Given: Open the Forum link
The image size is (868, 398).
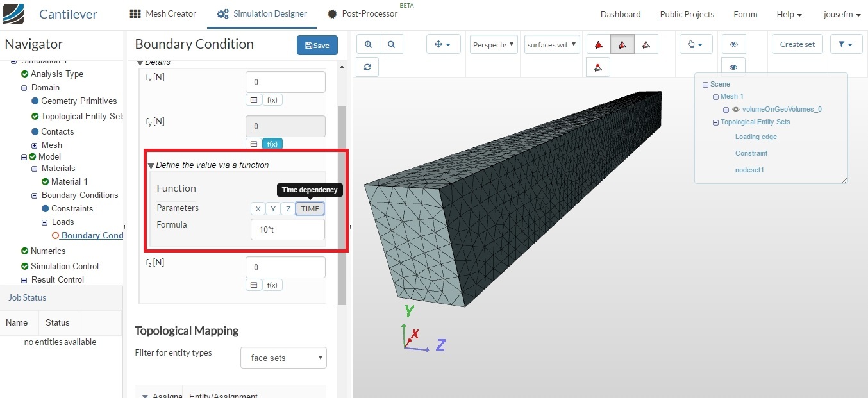Looking at the screenshot, I should point(745,14).
